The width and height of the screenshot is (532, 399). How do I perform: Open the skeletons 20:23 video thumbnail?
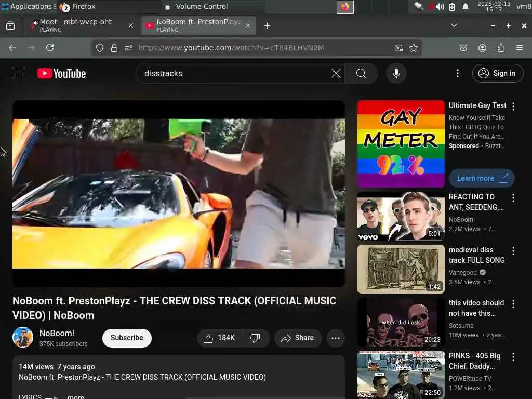click(401, 322)
